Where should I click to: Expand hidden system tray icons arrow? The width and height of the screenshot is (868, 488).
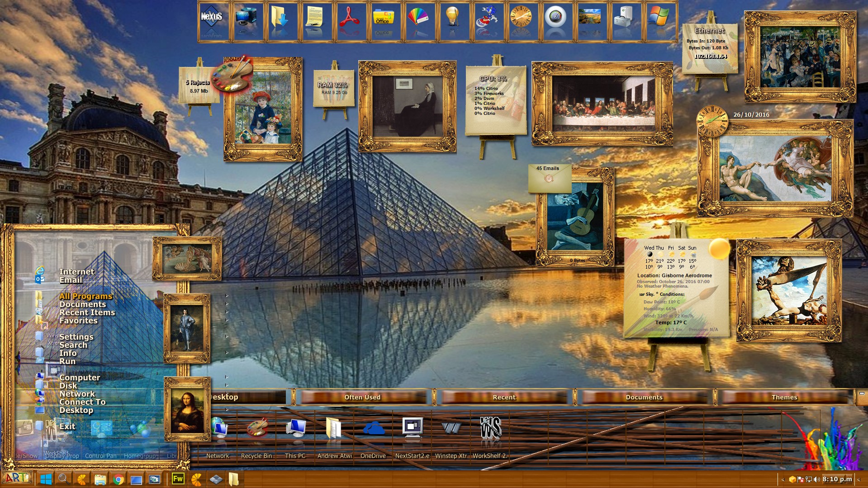[783, 479]
